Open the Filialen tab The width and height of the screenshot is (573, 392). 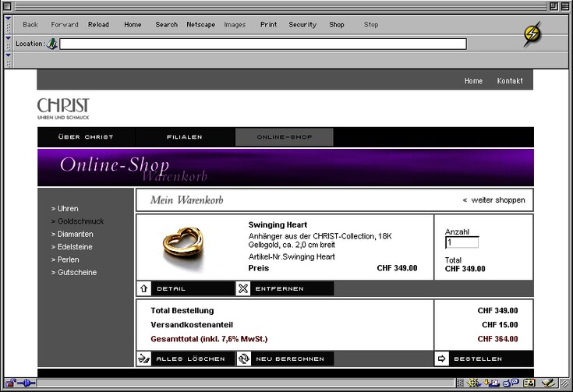point(185,137)
